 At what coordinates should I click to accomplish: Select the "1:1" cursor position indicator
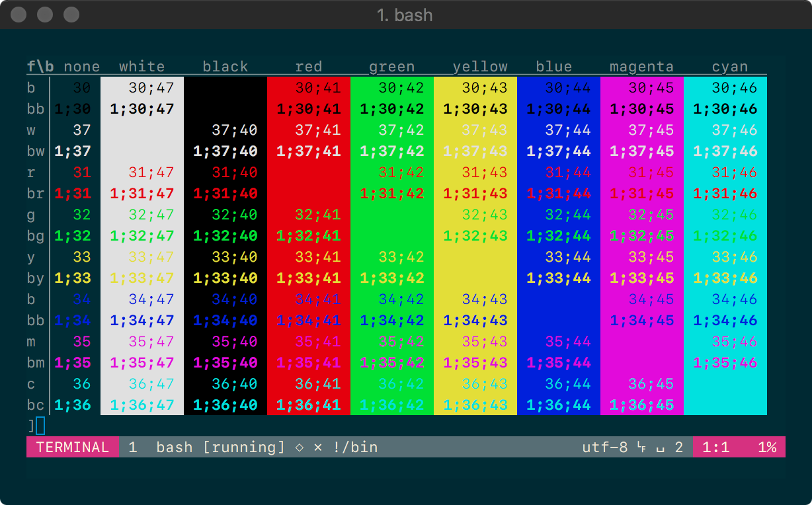[x=717, y=447]
